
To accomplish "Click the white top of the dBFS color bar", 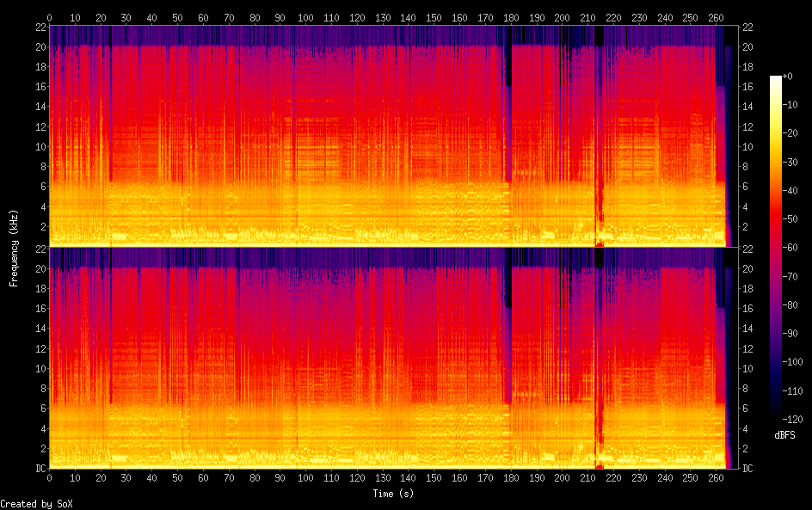I will (776, 79).
